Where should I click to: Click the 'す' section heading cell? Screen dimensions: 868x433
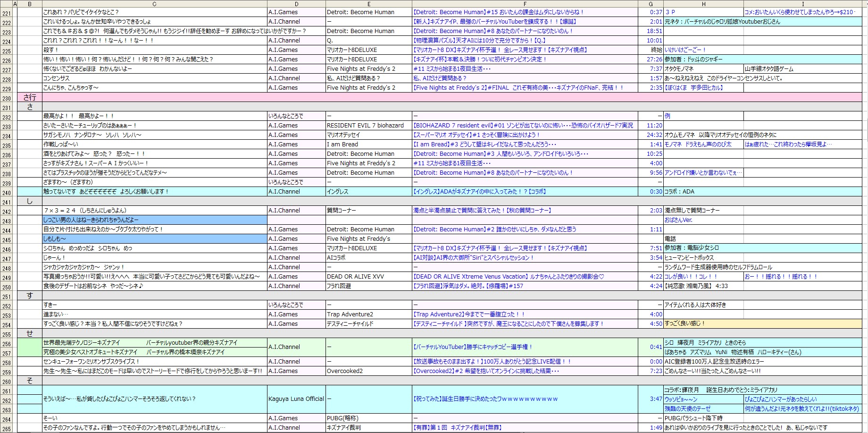pyautogui.click(x=30, y=296)
